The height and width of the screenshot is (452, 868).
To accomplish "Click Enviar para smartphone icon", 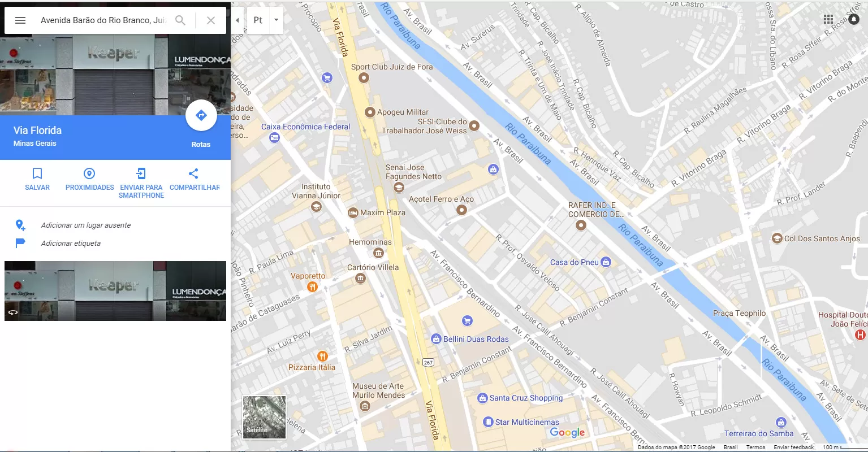I will (x=141, y=173).
